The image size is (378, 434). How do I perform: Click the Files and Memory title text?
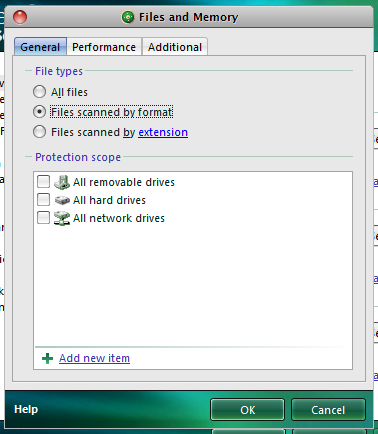188,17
